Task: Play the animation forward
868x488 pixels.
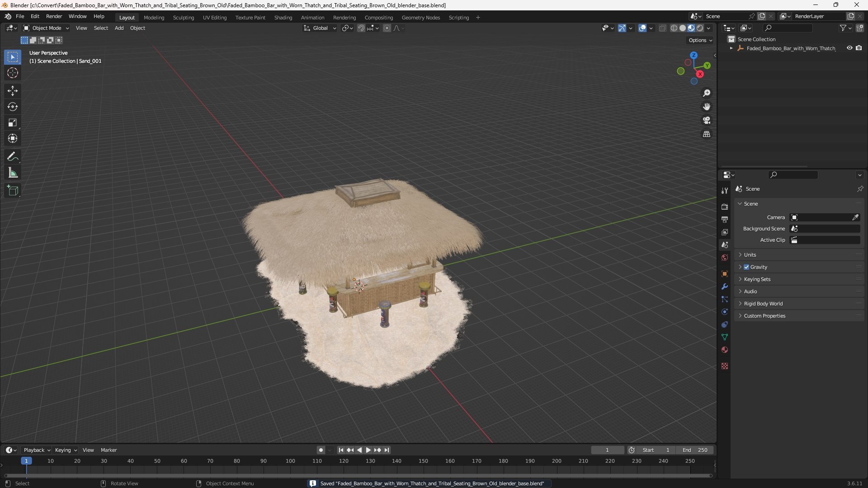Action: tap(368, 450)
